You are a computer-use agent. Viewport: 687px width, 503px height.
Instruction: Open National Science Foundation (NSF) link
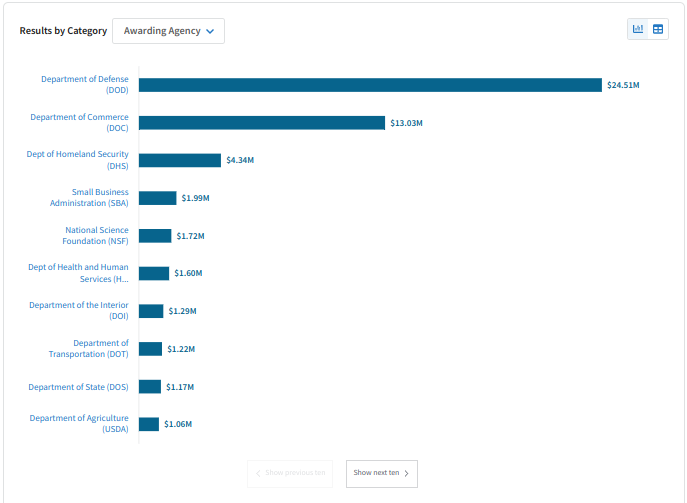[96, 235]
